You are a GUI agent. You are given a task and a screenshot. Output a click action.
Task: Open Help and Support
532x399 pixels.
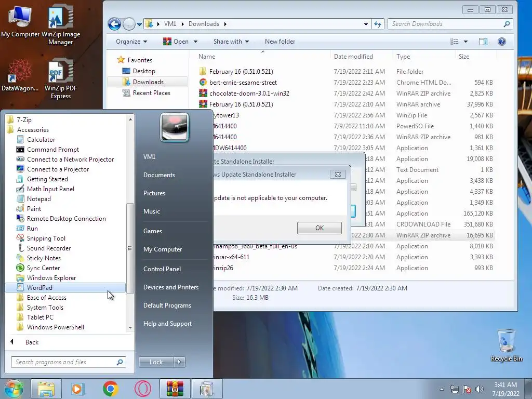click(x=167, y=324)
